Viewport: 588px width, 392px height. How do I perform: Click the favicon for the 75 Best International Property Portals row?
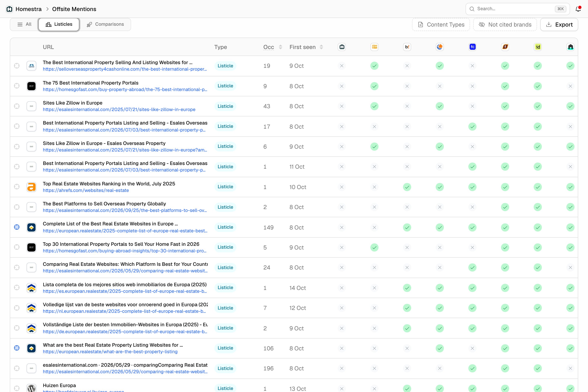pyautogui.click(x=31, y=86)
